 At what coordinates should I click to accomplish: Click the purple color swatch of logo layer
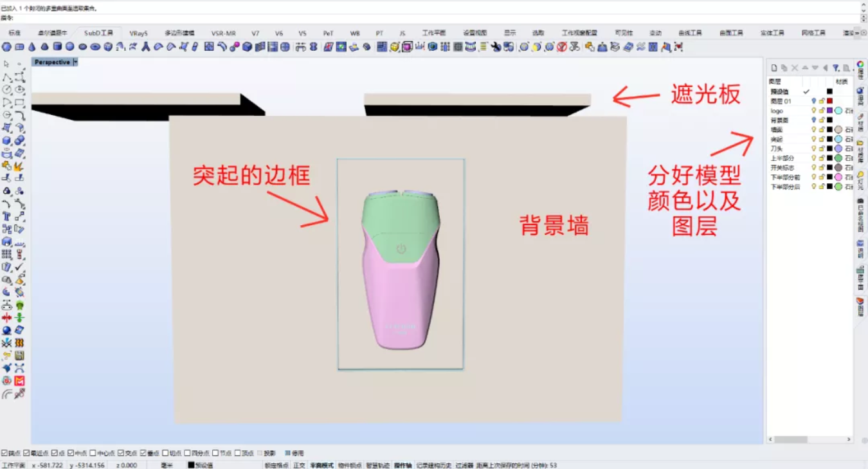point(829,111)
